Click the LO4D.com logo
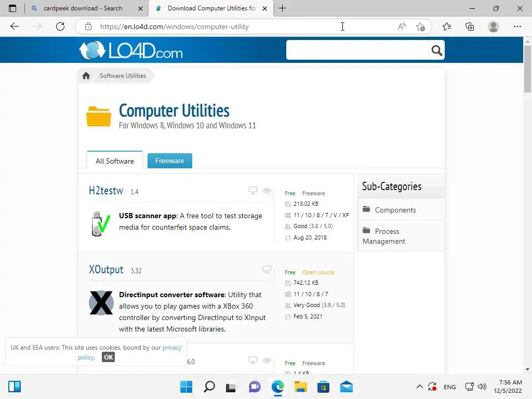Viewport: 532px width, 399px height. pyautogui.click(x=130, y=50)
